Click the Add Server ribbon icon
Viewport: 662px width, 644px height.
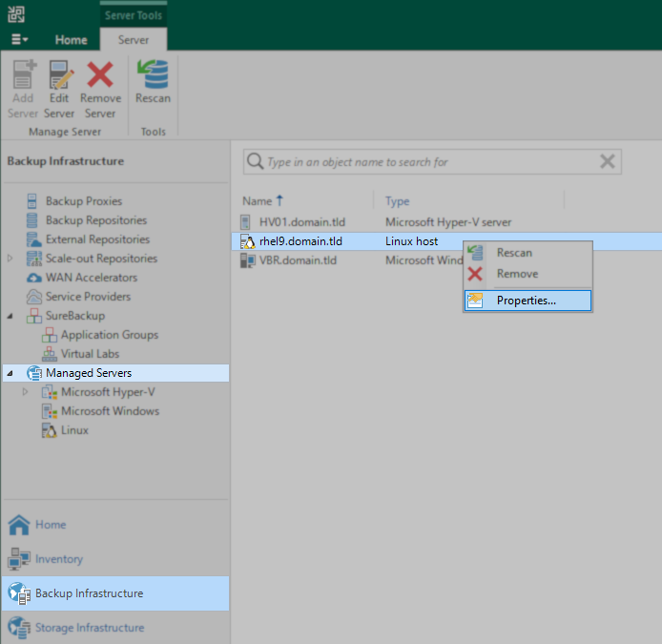[x=23, y=76]
